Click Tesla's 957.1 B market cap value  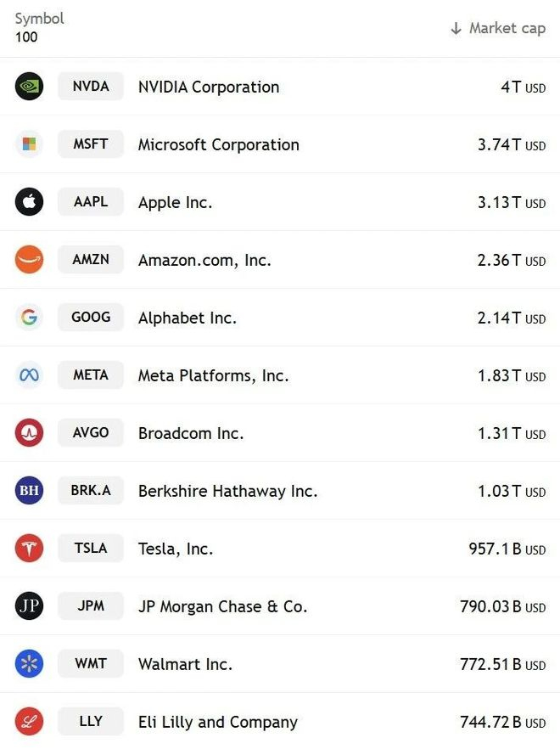[495, 549]
